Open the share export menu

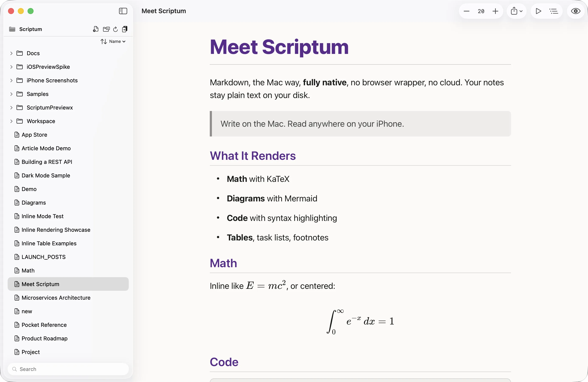[x=516, y=11]
